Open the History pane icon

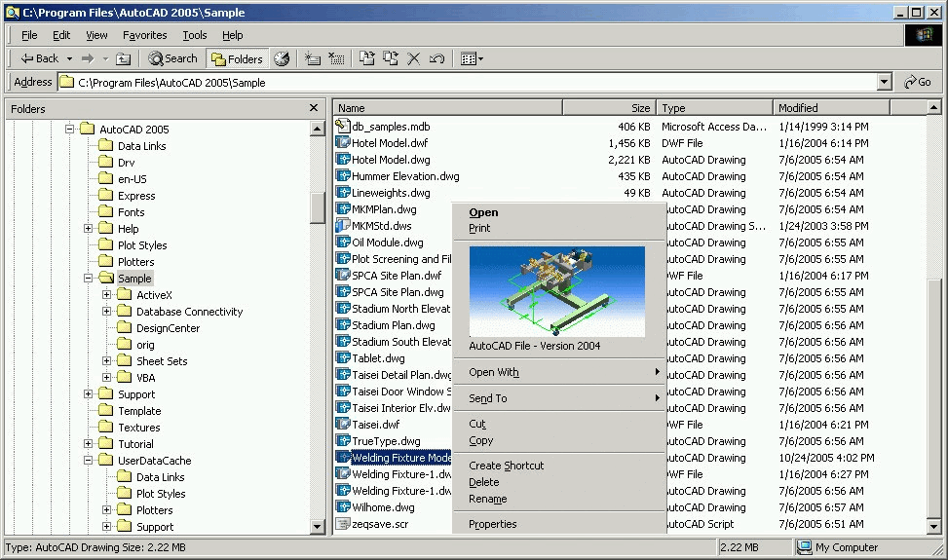tap(282, 58)
